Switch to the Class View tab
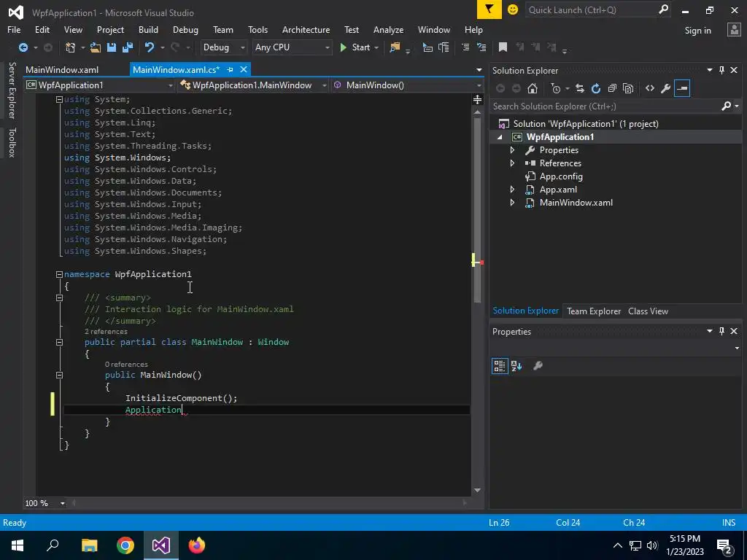 click(648, 311)
